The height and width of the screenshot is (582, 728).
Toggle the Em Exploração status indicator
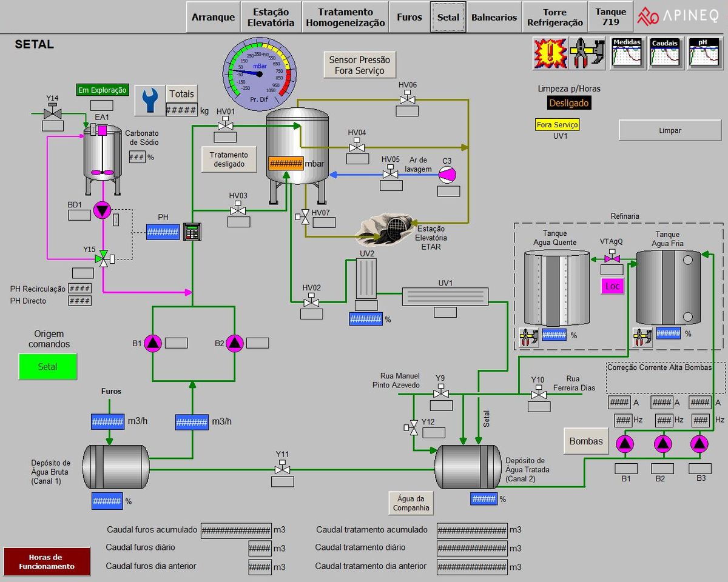click(103, 90)
